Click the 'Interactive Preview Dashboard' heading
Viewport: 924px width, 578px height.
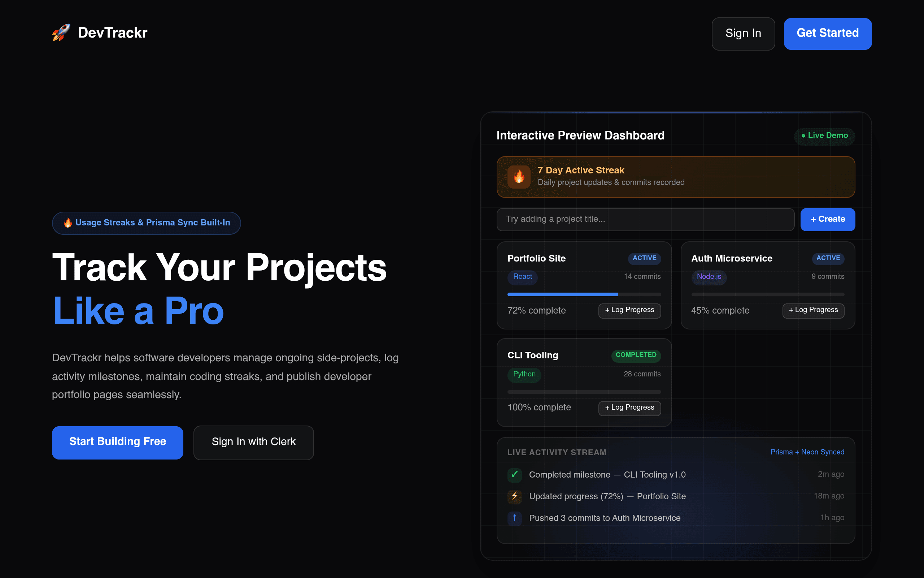[x=580, y=136]
